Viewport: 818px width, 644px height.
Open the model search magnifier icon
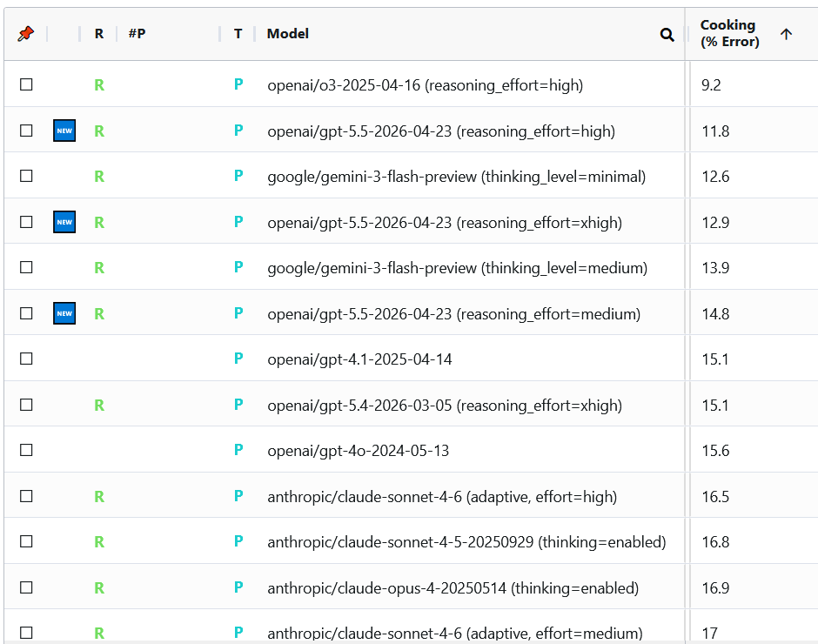coord(667,35)
